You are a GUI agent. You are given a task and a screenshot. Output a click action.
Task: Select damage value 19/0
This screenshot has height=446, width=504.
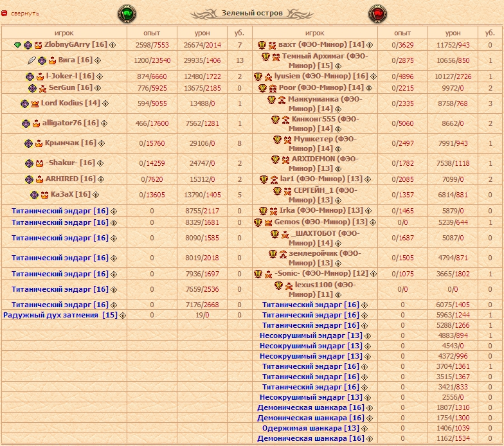coord(202,315)
